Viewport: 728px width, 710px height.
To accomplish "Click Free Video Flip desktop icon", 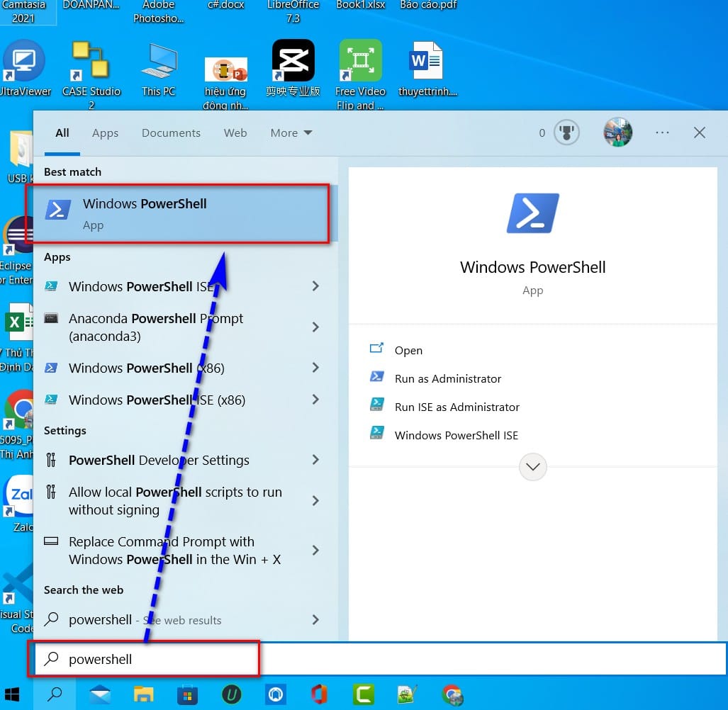I will pyautogui.click(x=360, y=74).
